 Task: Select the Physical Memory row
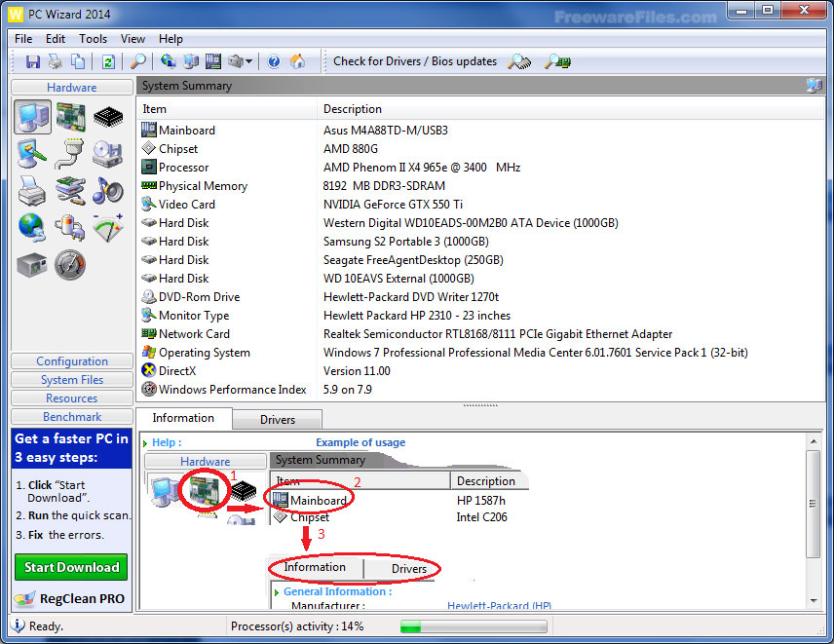tap(482, 186)
